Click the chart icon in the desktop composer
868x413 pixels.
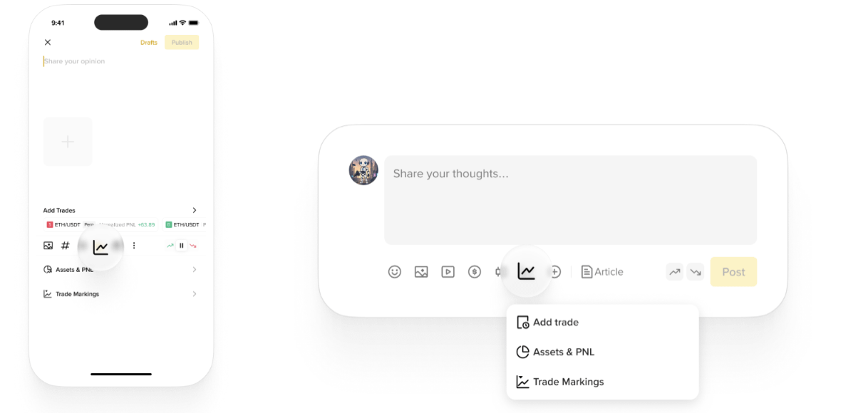coord(527,271)
